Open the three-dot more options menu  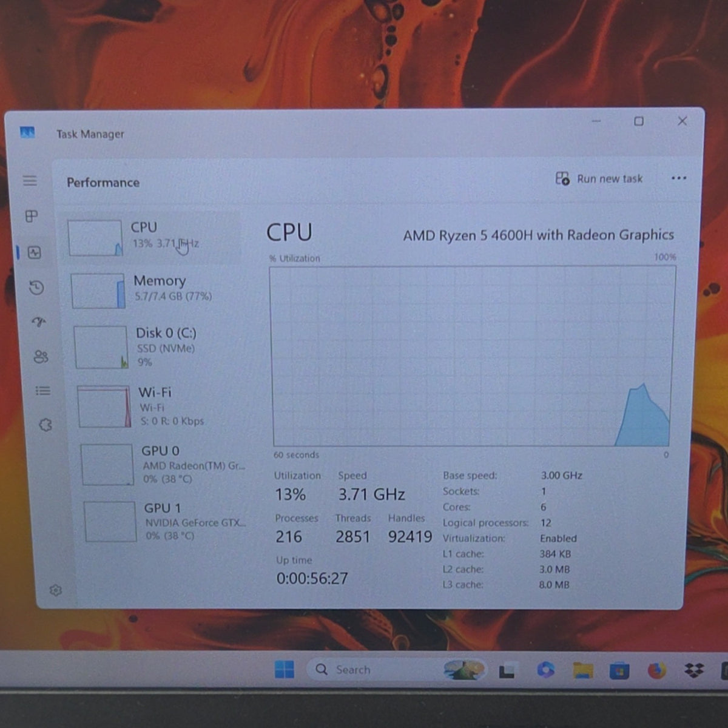pyautogui.click(x=679, y=178)
